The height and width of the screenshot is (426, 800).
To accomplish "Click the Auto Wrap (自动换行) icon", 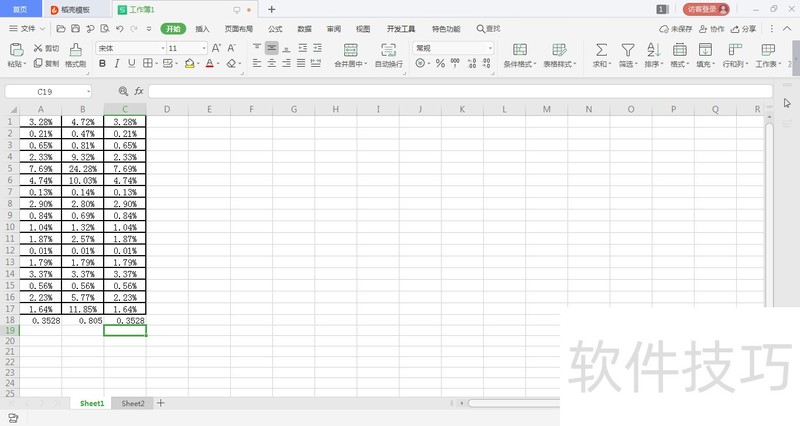I will [388, 49].
